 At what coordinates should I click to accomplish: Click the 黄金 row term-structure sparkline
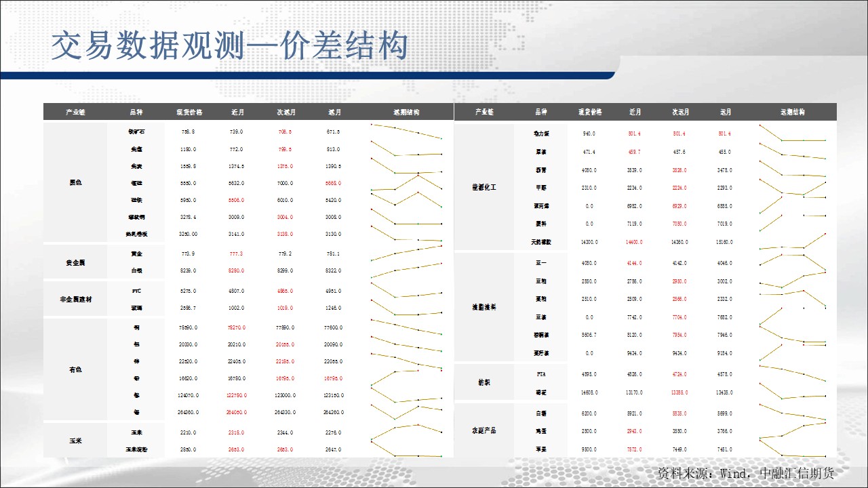(x=407, y=253)
